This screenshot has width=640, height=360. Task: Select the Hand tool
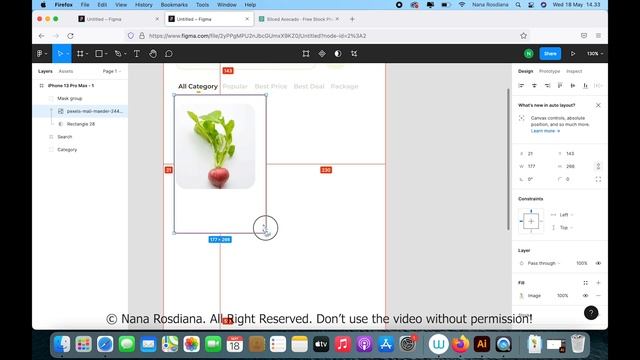click(153, 53)
